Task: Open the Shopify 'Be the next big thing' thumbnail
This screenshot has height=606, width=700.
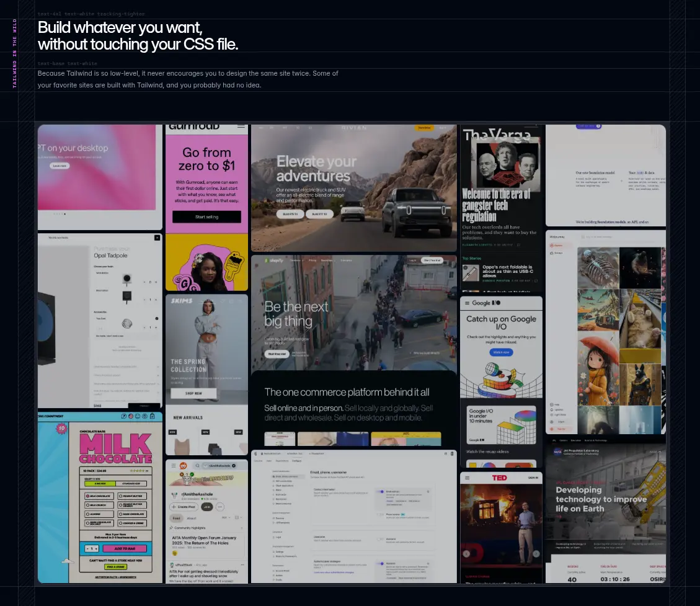Action: pyautogui.click(x=354, y=350)
